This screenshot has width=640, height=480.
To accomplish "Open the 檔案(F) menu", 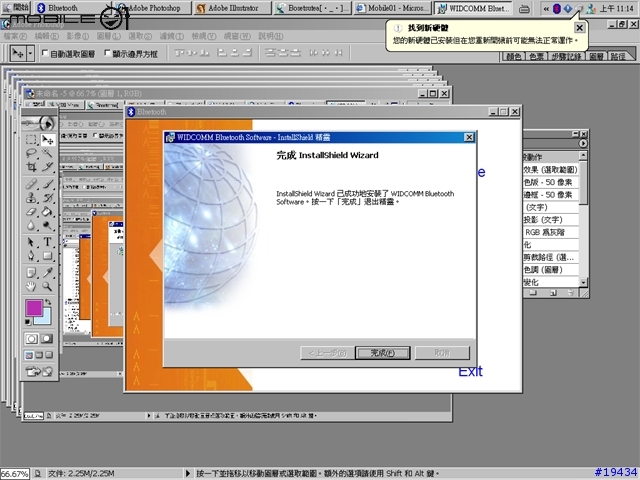I will point(15,36).
